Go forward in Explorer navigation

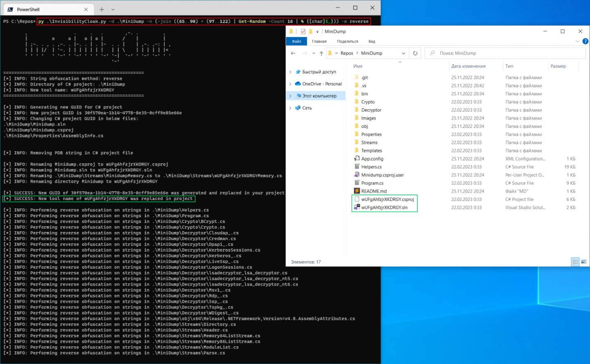(x=304, y=53)
